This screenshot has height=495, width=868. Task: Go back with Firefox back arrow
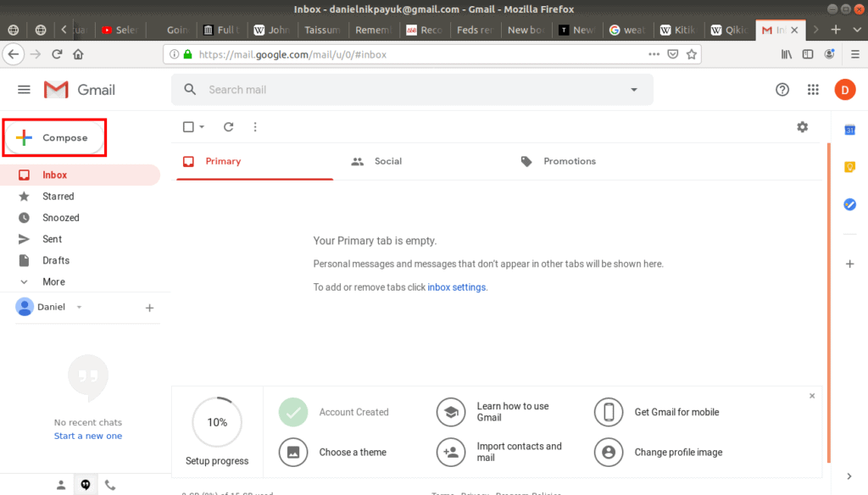click(x=14, y=54)
